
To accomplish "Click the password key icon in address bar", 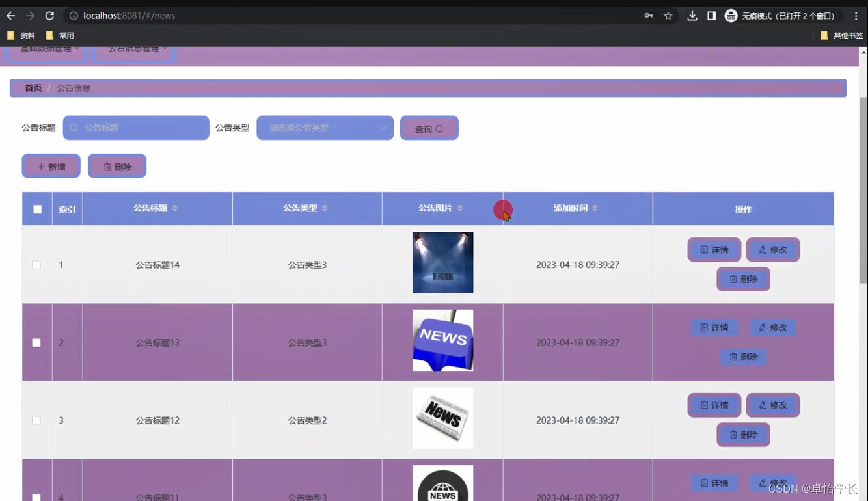I will point(649,16).
